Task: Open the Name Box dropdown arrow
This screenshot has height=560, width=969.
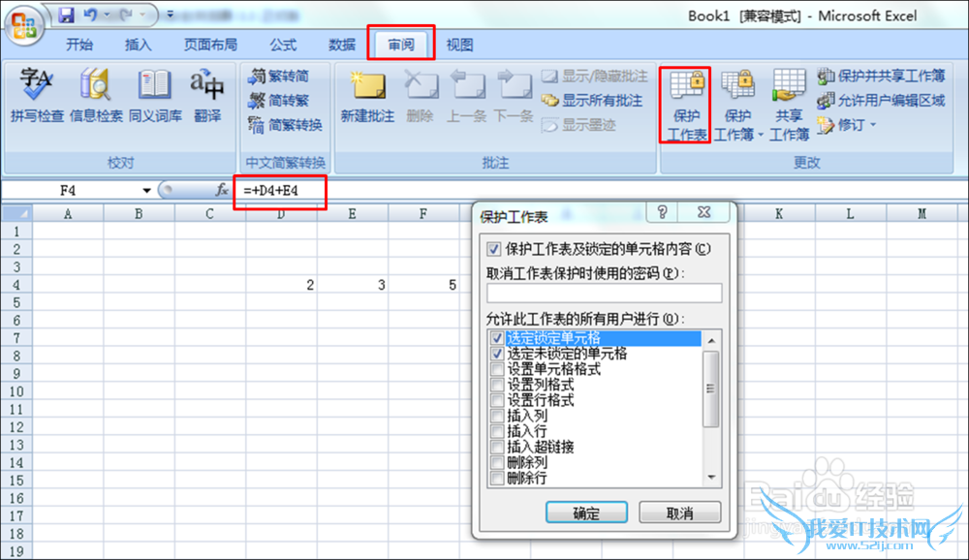Action: pos(146,190)
